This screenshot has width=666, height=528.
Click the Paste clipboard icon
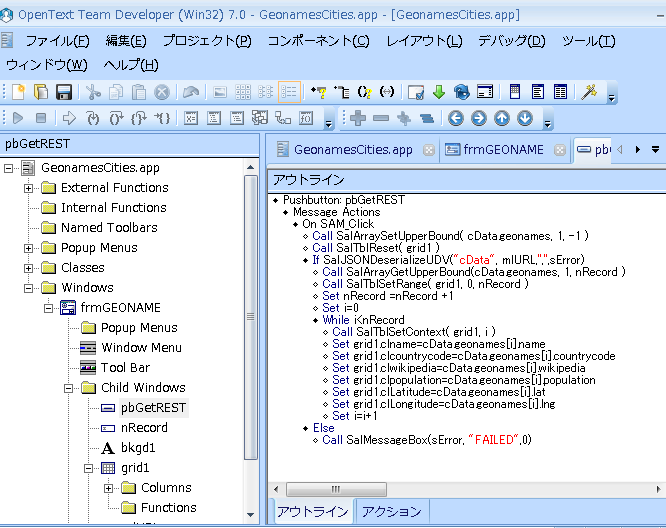[x=139, y=92]
